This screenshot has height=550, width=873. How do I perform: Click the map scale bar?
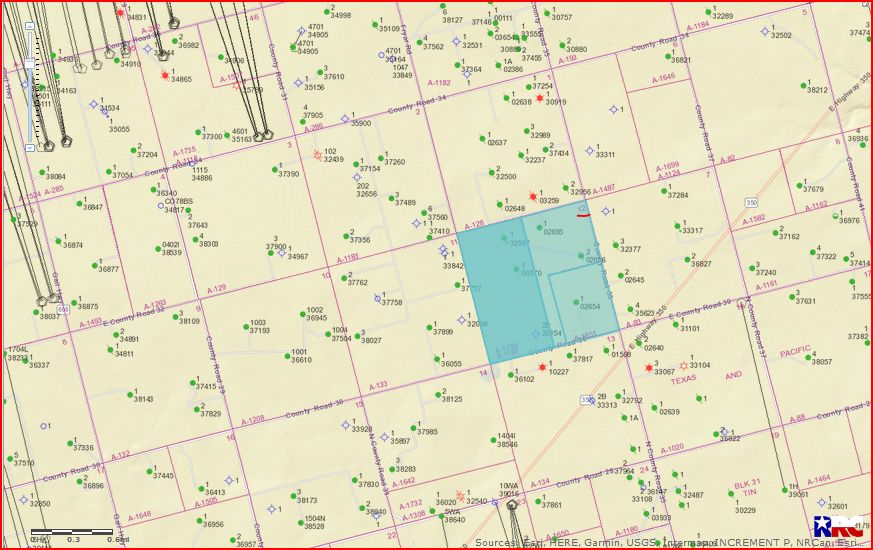point(72,532)
